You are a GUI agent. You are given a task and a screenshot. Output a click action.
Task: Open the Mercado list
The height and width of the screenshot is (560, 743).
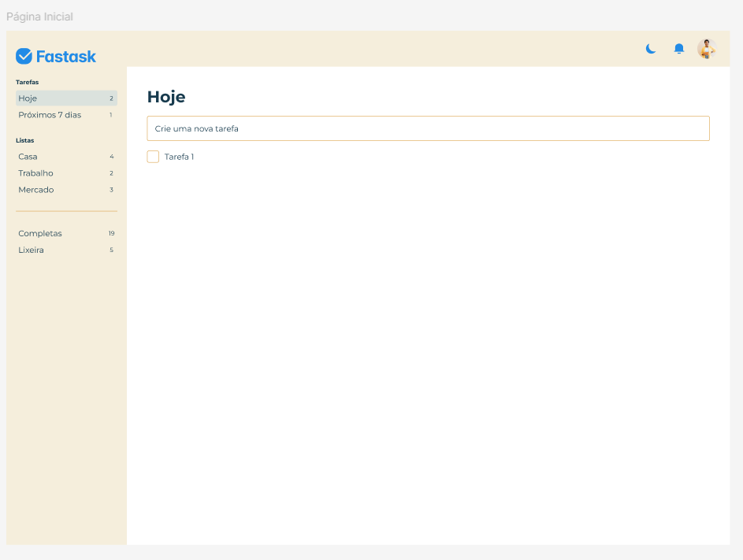[66, 190]
